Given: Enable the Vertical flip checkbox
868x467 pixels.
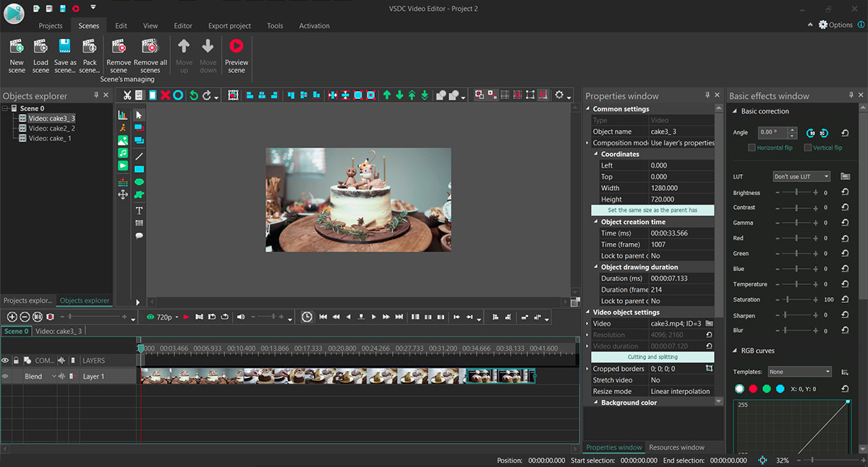Looking at the screenshot, I should coord(807,147).
